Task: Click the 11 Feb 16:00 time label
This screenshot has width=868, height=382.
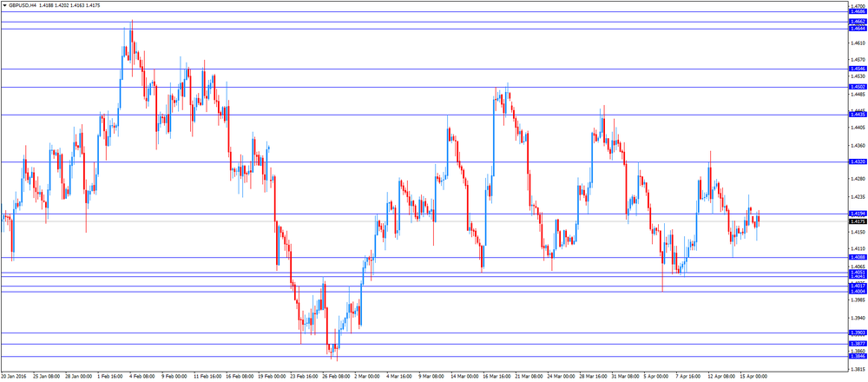Action: 207,375
